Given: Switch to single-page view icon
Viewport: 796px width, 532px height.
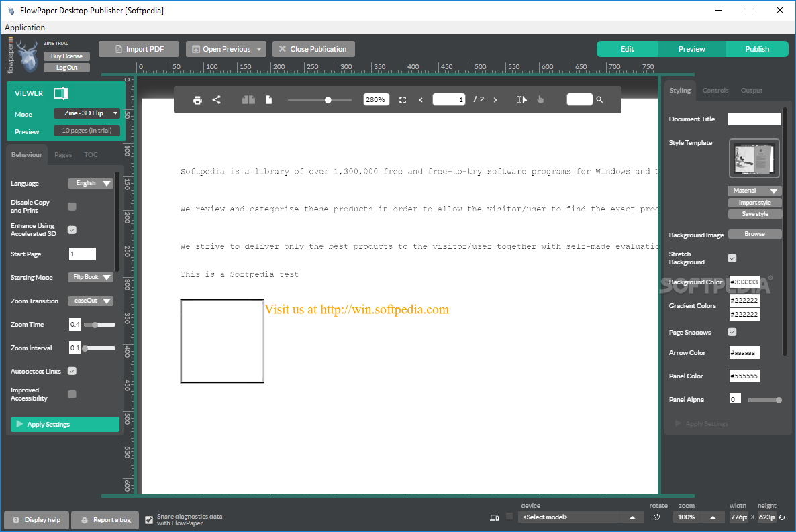Looking at the screenshot, I should (268, 99).
